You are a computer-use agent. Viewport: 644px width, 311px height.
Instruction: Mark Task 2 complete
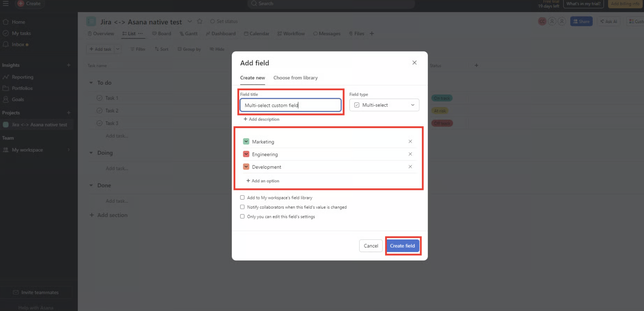click(100, 111)
